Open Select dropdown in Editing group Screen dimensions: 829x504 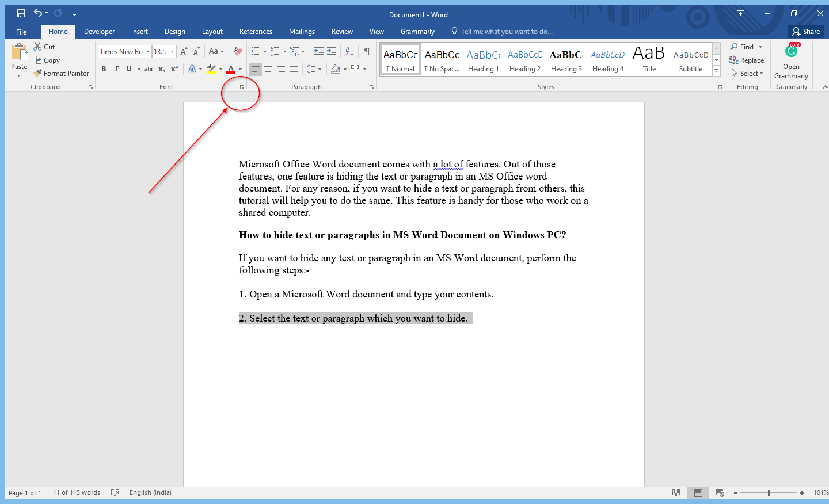(x=747, y=74)
